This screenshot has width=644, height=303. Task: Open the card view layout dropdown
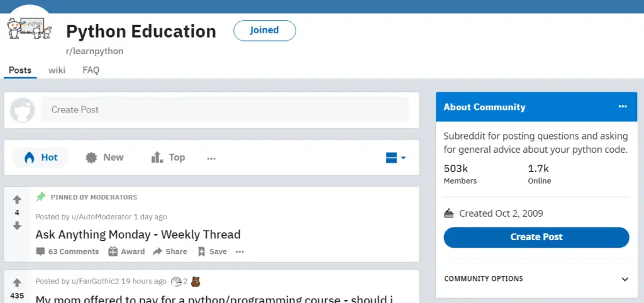[396, 158]
